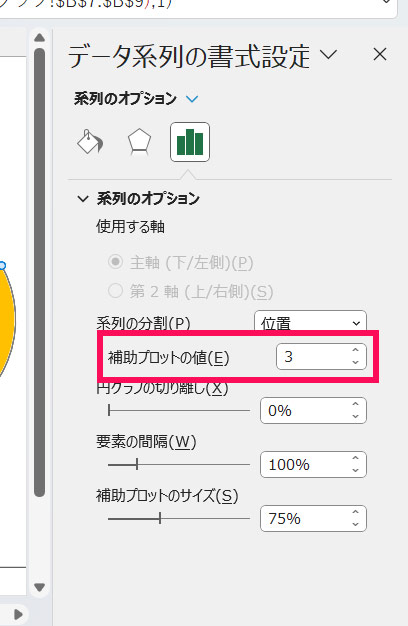Collapse the 系列のオプション section
This screenshot has width=408, height=626.
click(83, 199)
